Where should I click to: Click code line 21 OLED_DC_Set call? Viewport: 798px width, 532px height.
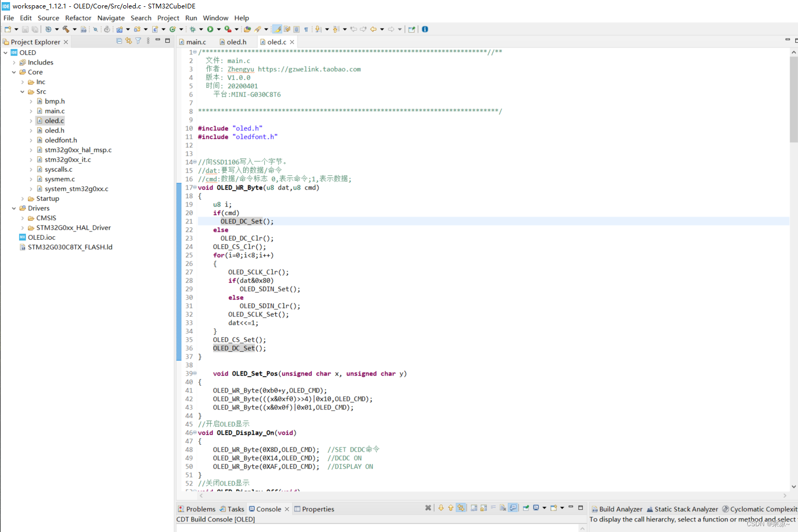tap(247, 221)
